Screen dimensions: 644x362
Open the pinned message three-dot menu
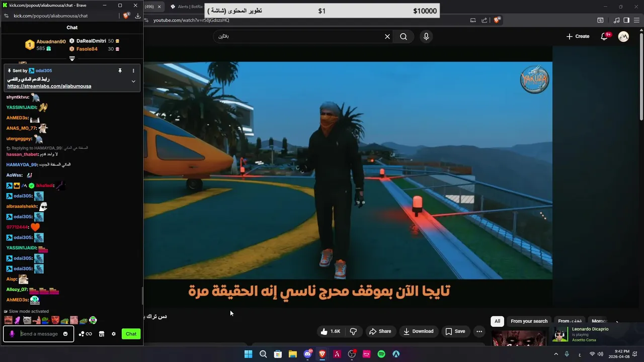click(x=133, y=71)
